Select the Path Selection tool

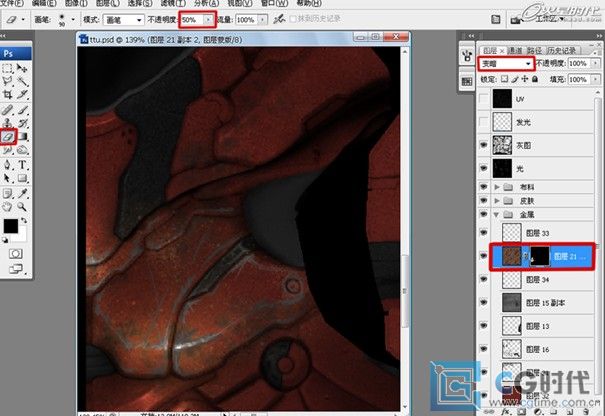click(7, 178)
